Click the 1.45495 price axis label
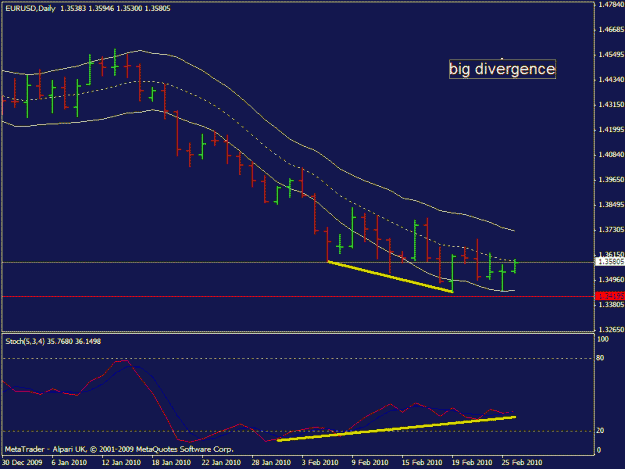625x469 pixels. 611,55
